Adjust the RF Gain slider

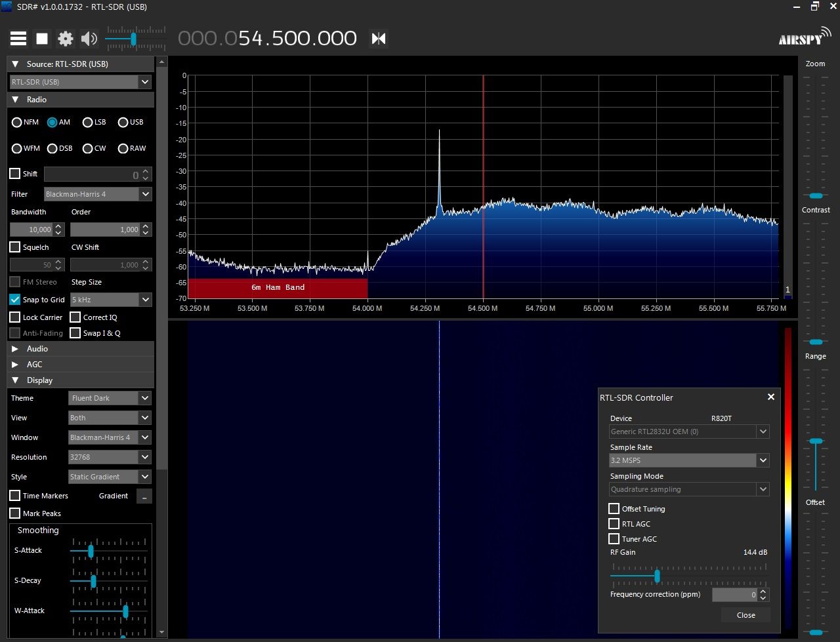click(x=657, y=576)
